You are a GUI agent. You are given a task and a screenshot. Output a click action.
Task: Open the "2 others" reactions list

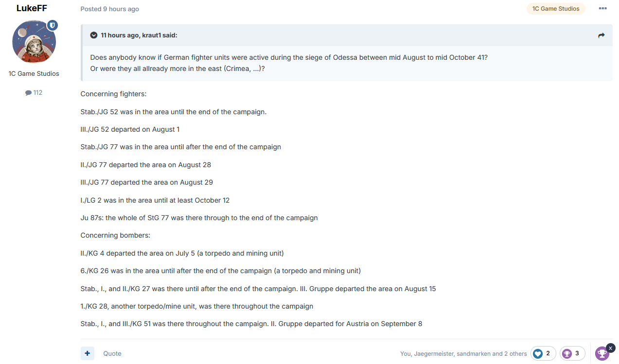tap(515, 354)
